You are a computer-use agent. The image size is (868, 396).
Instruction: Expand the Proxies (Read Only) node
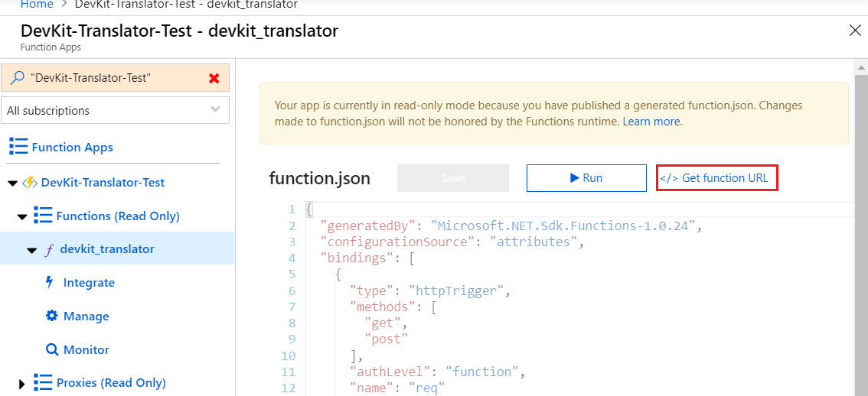tap(22, 383)
